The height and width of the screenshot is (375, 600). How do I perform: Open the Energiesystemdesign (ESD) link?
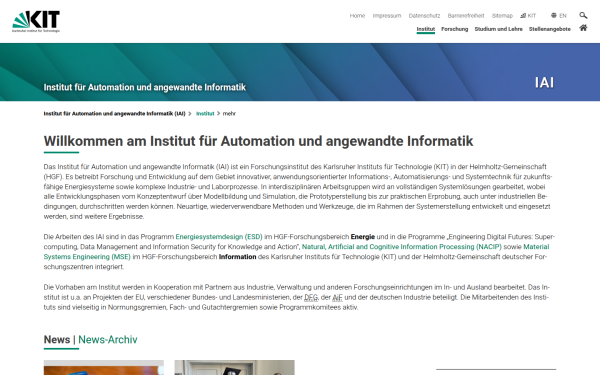pos(219,237)
